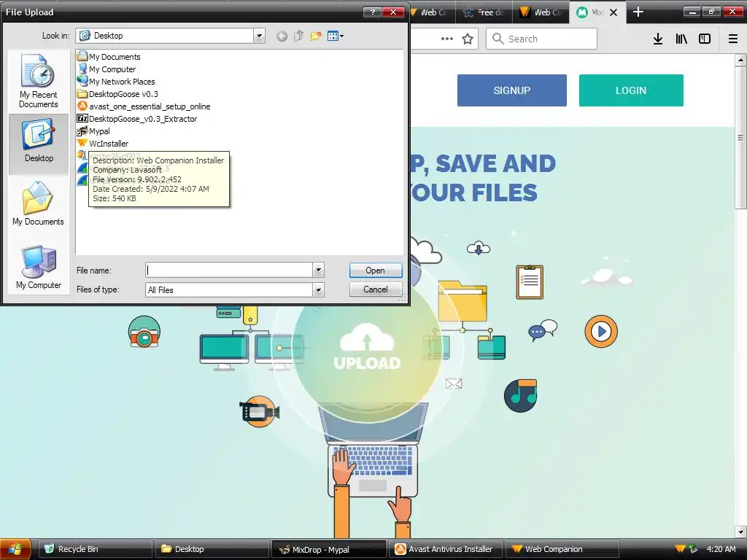
Task: Open My Recent Documents in places bar
Action: pos(38,81)
